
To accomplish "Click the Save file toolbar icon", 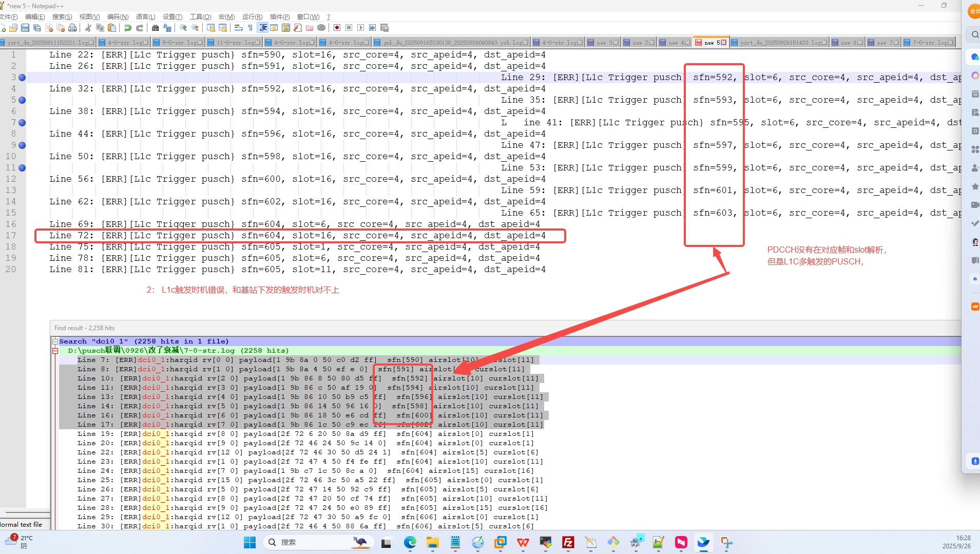I will click(25, 28).
